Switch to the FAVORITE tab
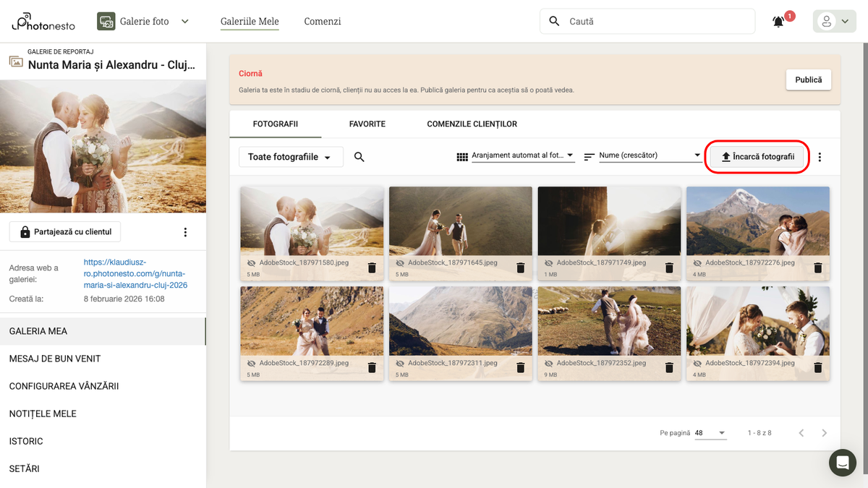Screen dimensions: 868x488 tap(367, 124)
